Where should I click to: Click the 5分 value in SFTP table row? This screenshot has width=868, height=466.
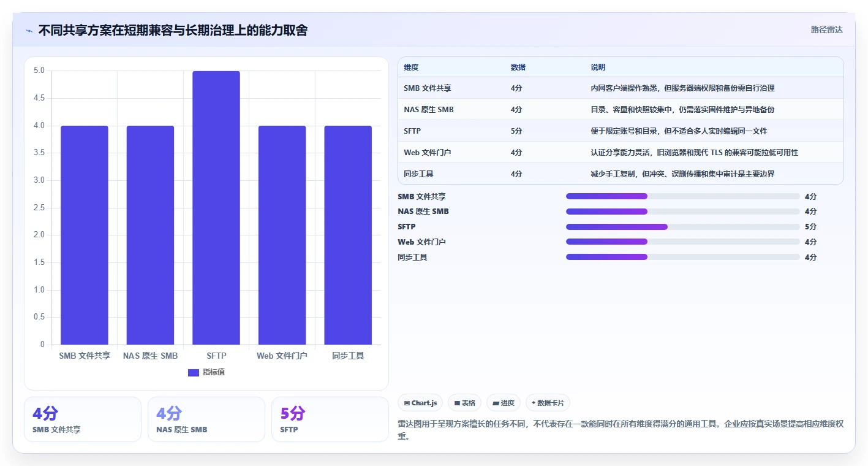coord(516,131)
